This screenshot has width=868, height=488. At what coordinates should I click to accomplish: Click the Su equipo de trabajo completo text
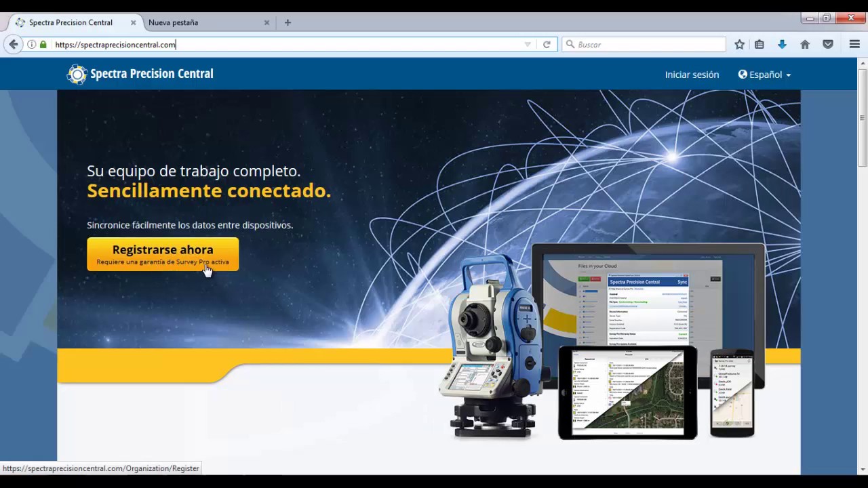[193, 171]
